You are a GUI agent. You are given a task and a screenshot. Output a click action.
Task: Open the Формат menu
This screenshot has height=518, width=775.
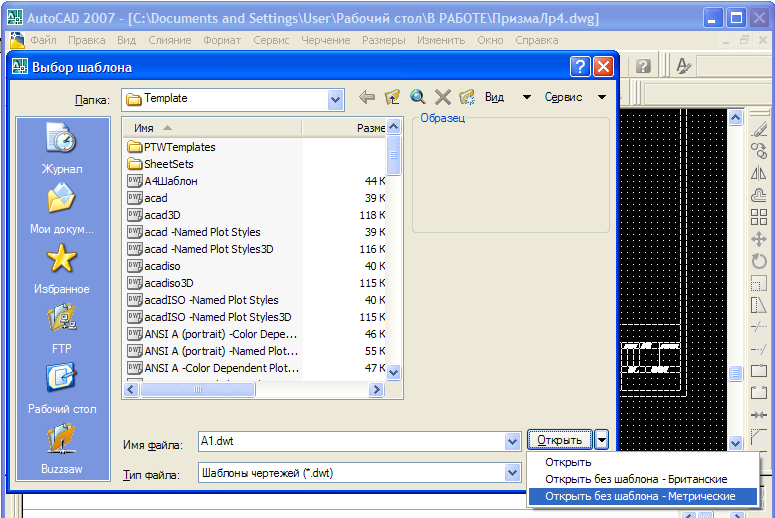tap(222, 40)
